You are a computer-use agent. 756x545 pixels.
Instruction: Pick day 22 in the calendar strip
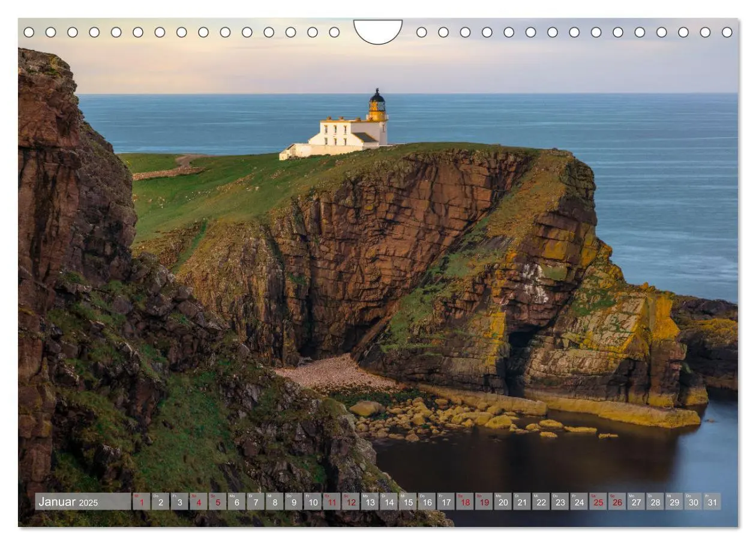[x=541, y=502]
